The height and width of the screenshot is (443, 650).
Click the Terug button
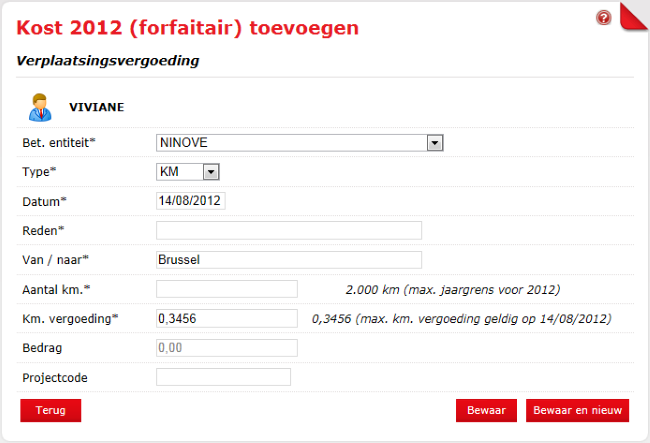click(x=51, y=410)
